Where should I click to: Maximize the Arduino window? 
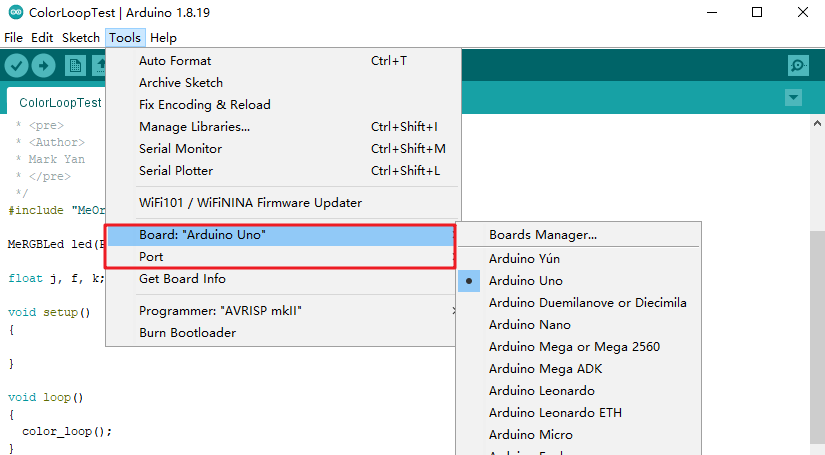pos(757,12)
